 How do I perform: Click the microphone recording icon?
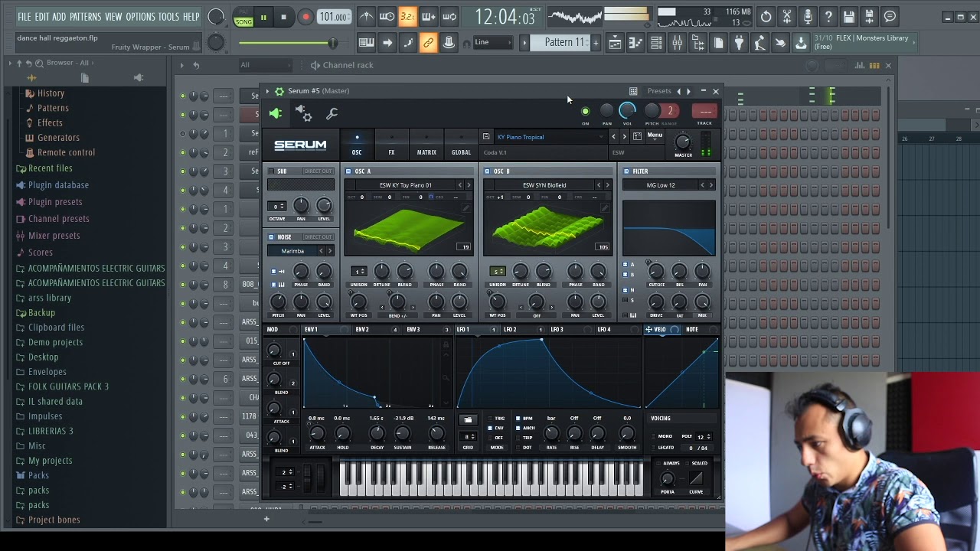click(x=807, y=17)
